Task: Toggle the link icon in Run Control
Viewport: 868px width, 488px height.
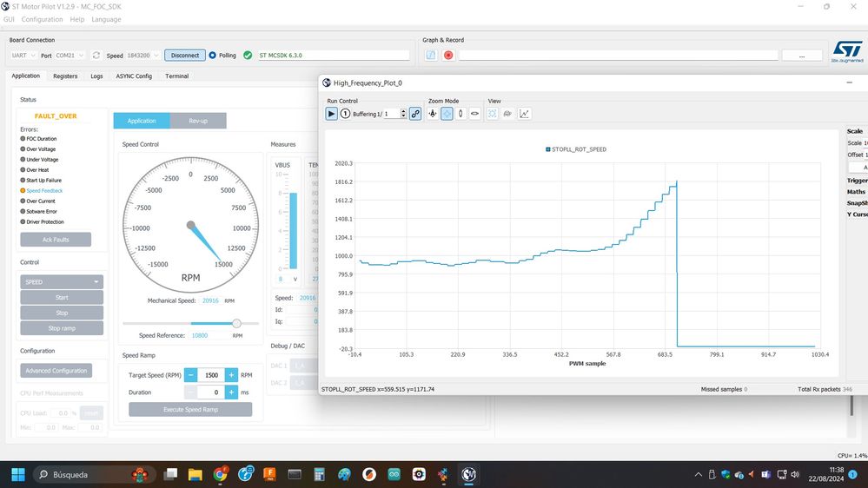Action: tap(415, 114)
